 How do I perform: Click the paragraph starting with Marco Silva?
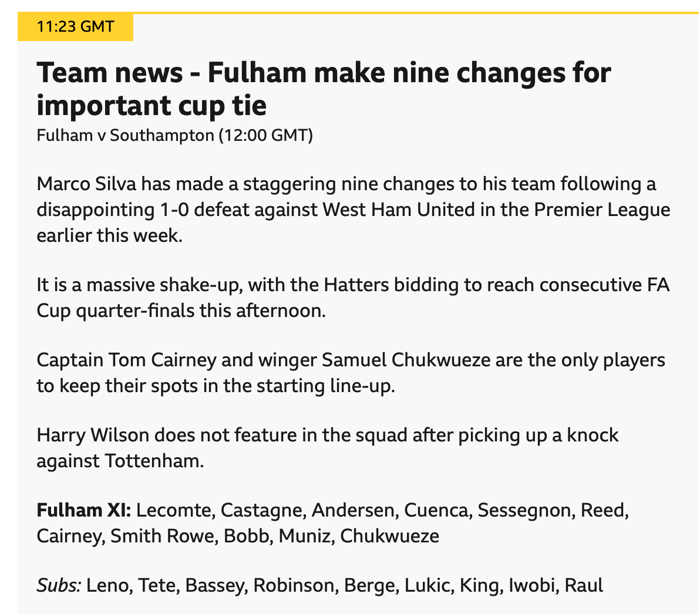[x=352, y=210]
